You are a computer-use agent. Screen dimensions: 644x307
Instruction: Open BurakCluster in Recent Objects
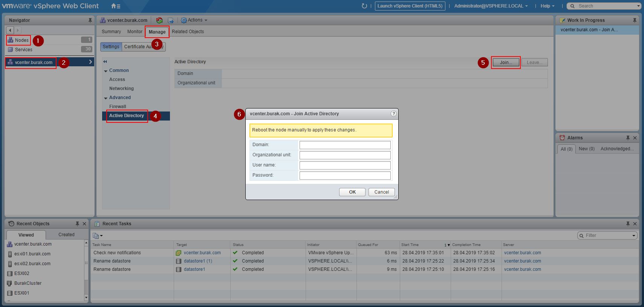[28, 283]
